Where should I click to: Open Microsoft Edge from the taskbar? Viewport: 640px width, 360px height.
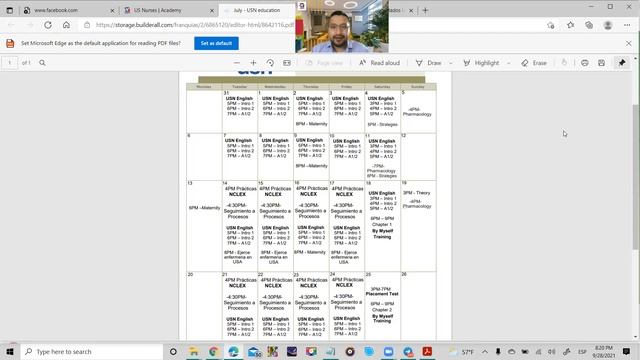pyautogui.click(x=233, y=351)
